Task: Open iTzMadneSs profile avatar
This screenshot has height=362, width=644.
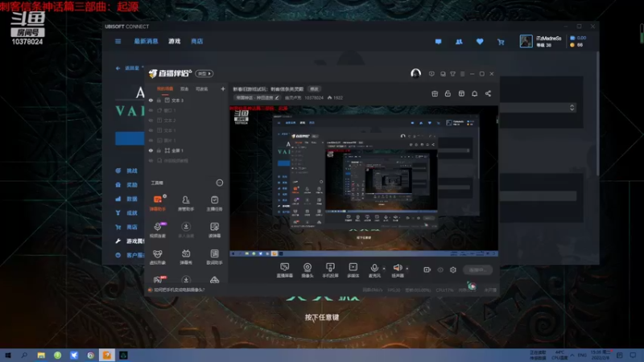Action: pos(526,41)
